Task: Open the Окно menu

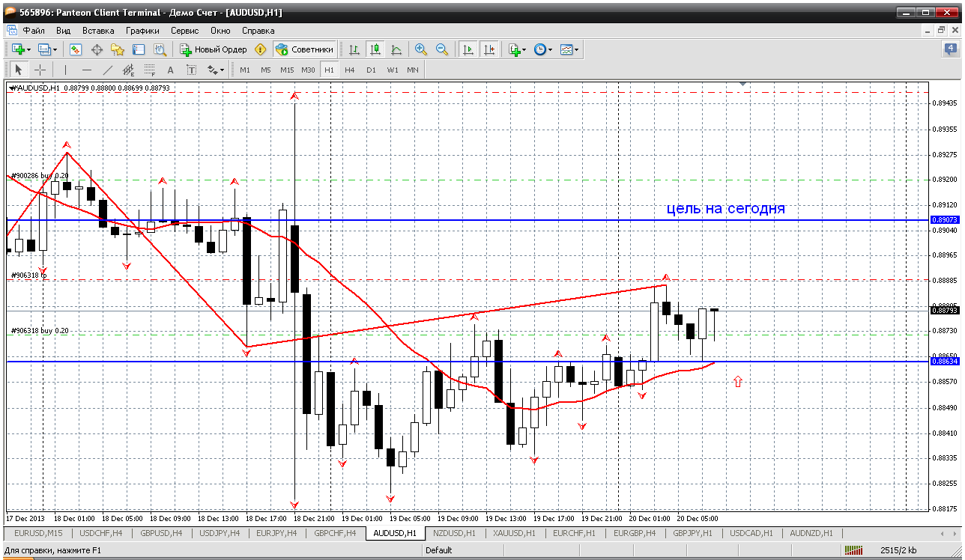Action: 220,31
